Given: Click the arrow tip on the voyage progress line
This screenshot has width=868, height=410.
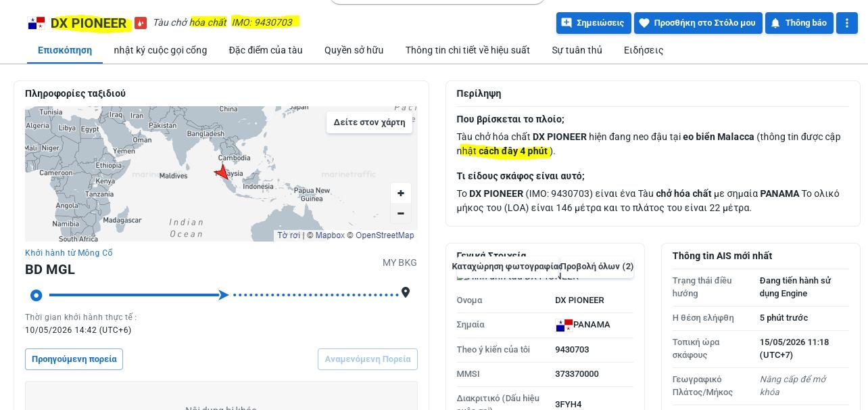Looking at the screenshot, I should pyautogui.click(x=224, y=295).
